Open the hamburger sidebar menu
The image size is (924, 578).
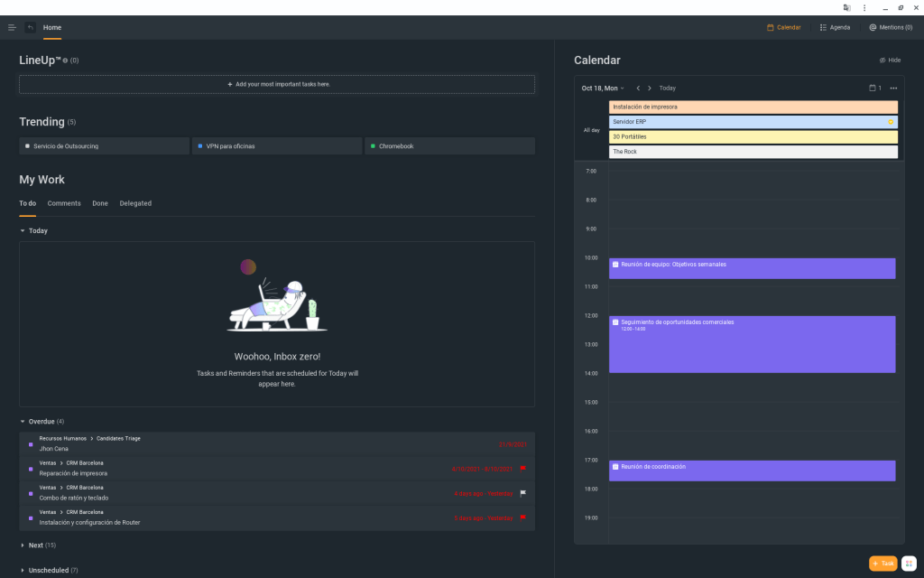pyautogui.click(x=12, y=27)
